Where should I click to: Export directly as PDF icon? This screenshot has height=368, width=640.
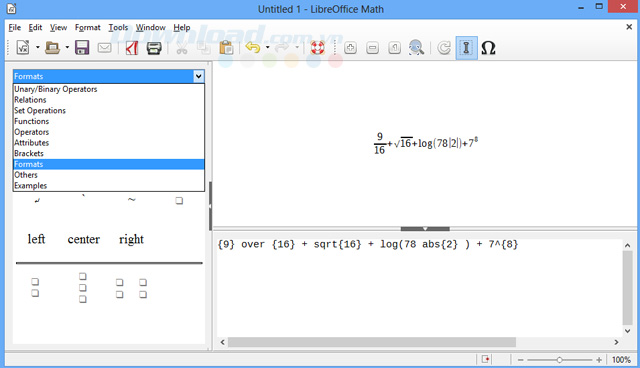[x=131, y=48]
